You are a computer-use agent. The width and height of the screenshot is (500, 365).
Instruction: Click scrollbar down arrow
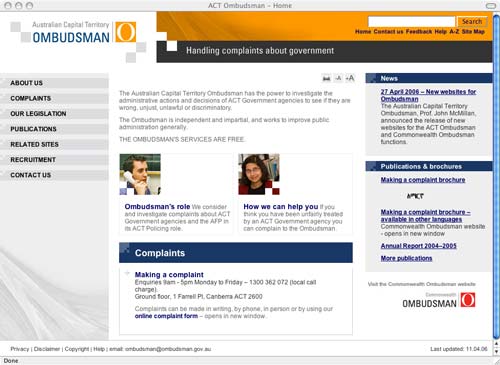click(x=496, y=351)
